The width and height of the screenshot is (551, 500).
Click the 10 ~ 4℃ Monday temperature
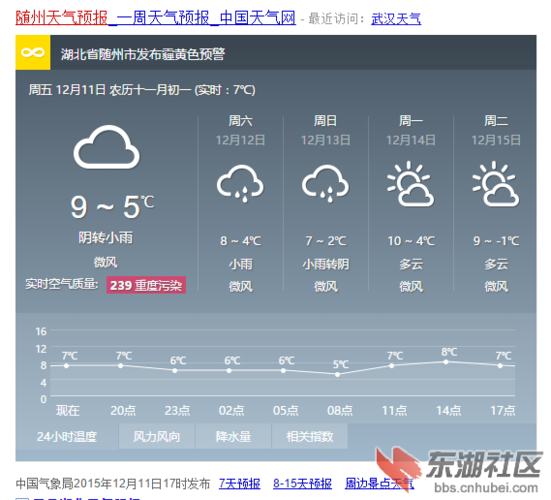click(411, 241)
